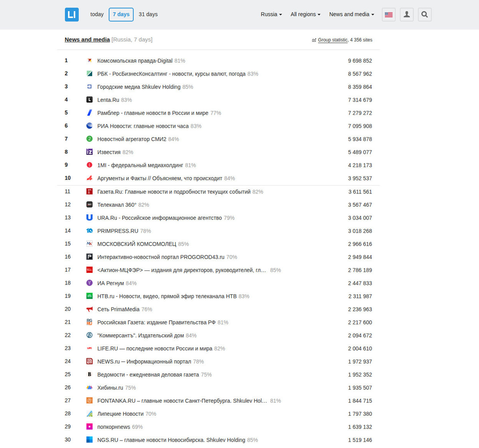Image resolution: width=479 pixels, height=448 pixels.
Task: Click the 4 356 sites text
Action: pyautogui.click(x=361, y=40)
